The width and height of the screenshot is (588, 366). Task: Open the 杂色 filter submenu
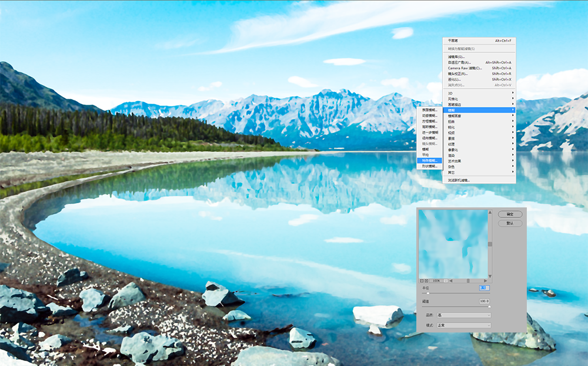tap(479, 167)
